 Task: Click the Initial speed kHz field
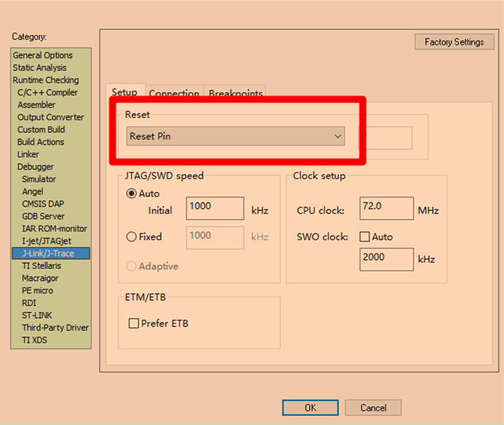[x=215, y=208]
